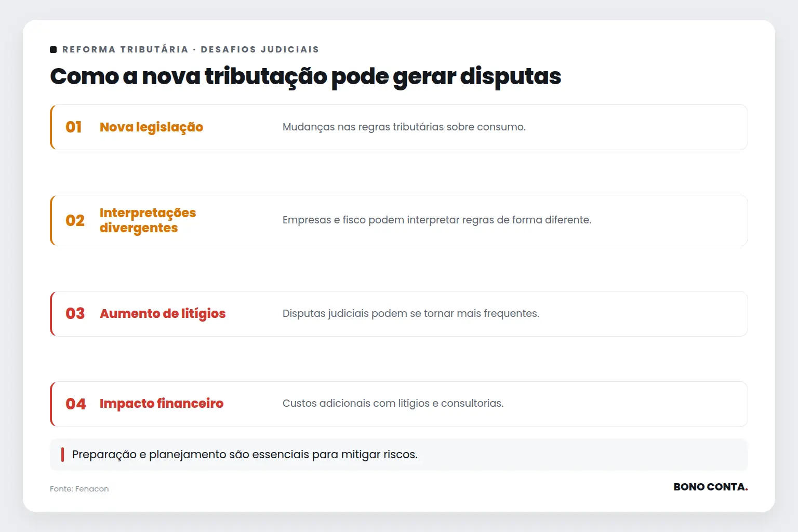Click the number "03" step marker

coord(75,314)
